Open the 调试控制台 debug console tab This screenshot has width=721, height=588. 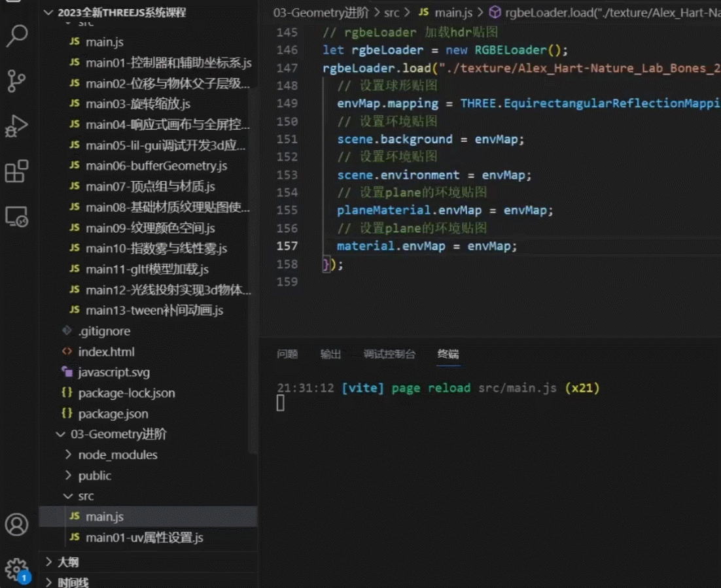coord(389,354)
